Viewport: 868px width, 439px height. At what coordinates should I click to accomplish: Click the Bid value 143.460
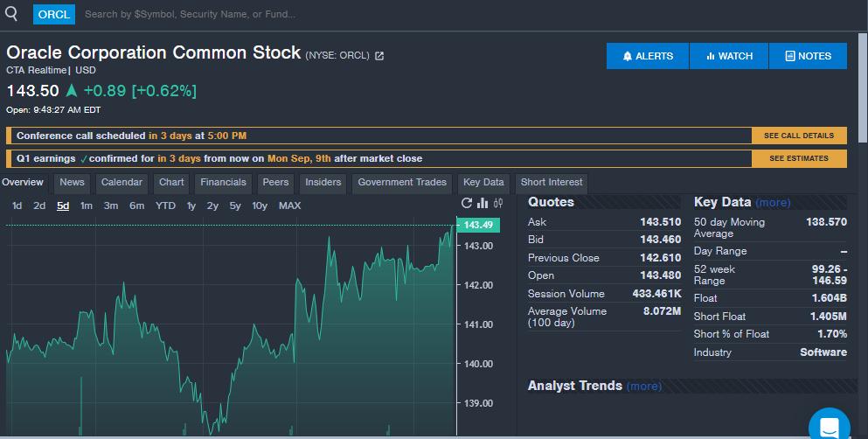(x=661, y=240)
